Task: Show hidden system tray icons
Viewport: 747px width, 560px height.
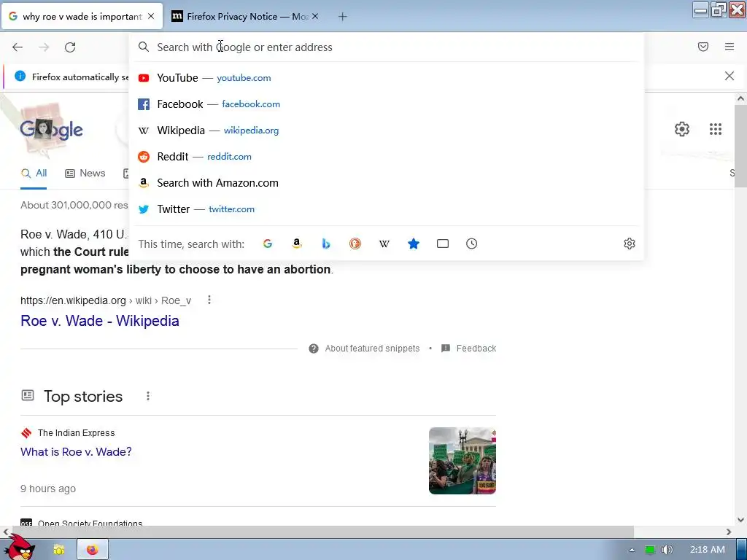Action: 632,550
